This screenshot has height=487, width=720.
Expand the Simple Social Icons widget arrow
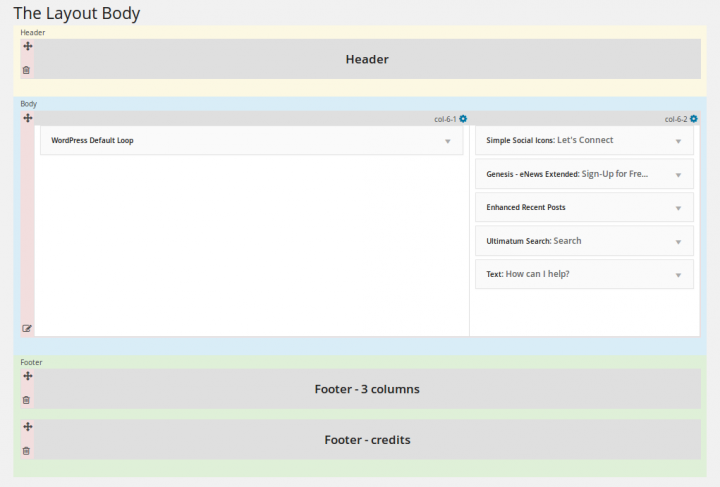678,141
